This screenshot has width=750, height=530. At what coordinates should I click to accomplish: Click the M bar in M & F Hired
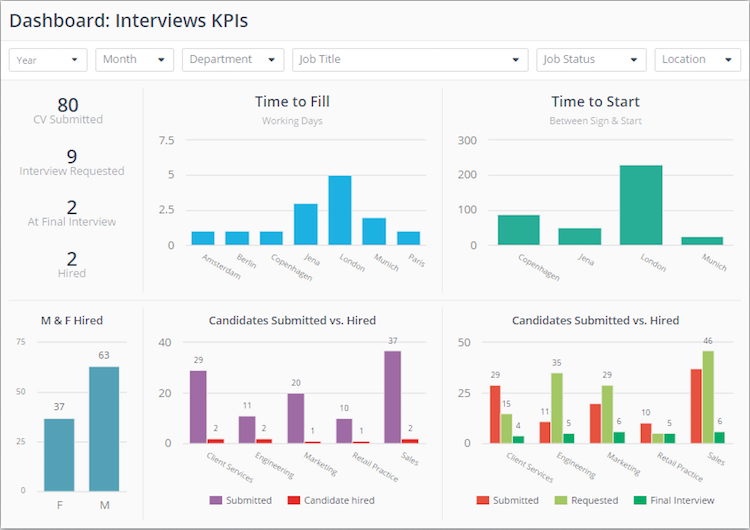[x=104, y=429]
